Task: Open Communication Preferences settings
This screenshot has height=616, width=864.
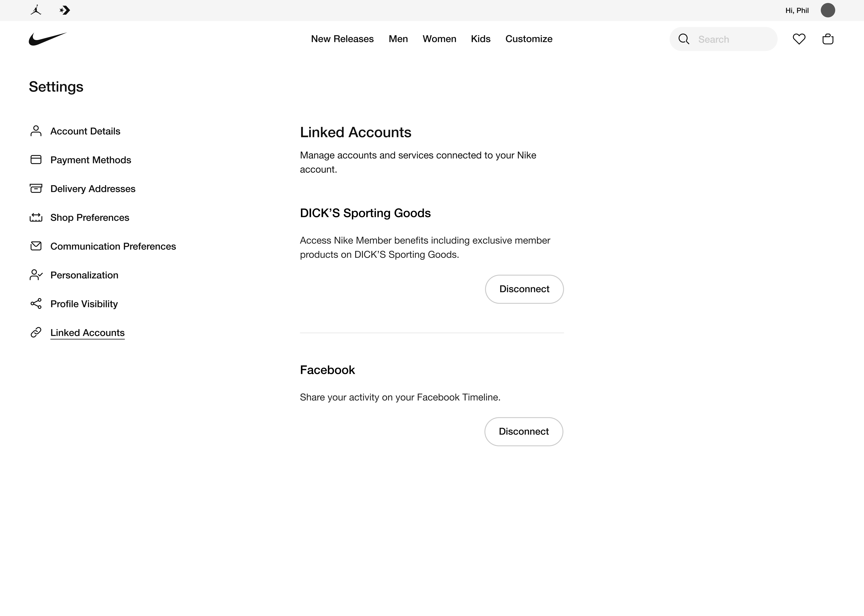Action: [x=113, y=246]
